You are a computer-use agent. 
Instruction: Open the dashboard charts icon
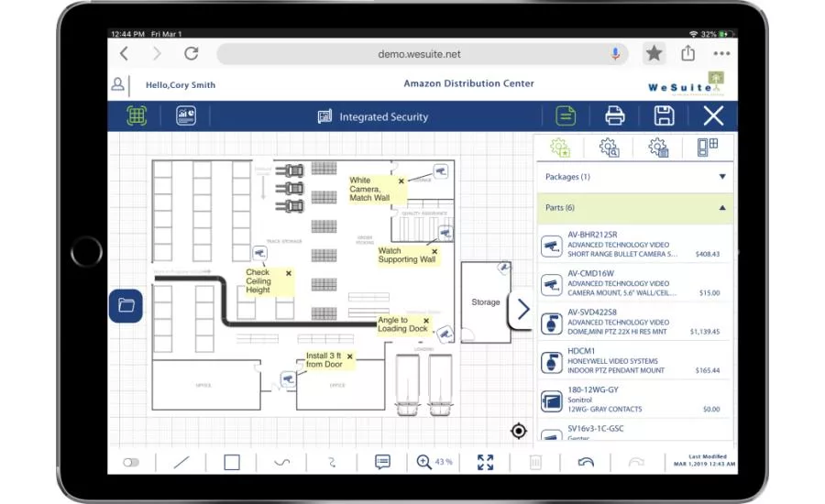coord(186,115)
